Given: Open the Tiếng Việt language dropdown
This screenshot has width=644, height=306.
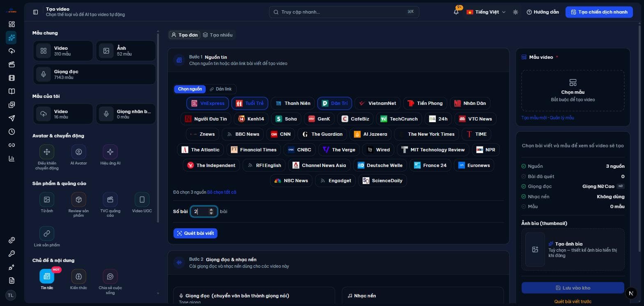Looking at the screenshot, I should click(486, 12).
